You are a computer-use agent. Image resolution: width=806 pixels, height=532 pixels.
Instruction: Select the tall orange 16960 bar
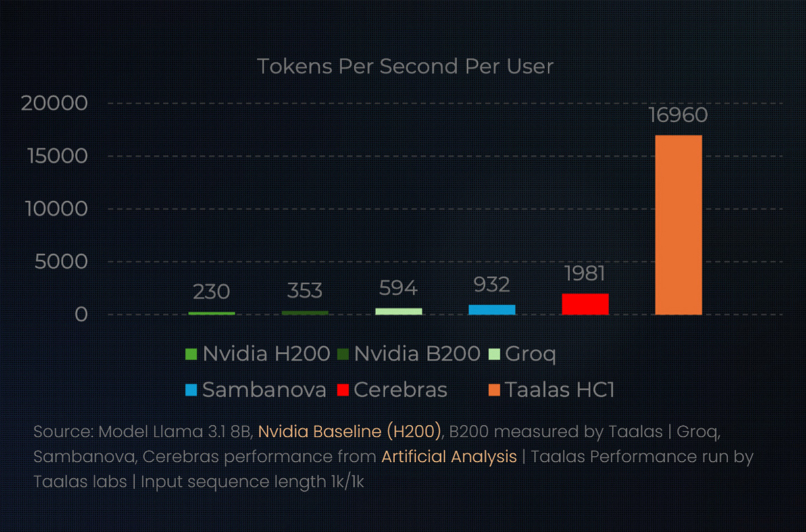tap(678, 225)
